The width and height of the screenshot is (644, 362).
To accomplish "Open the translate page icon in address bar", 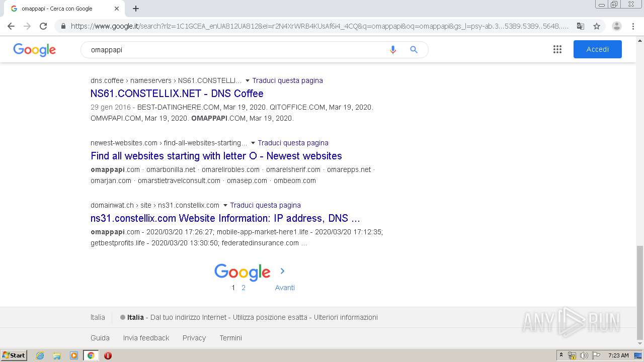I will tap(581, 26).
